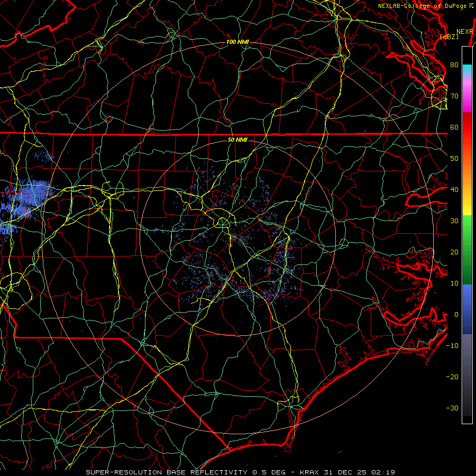Click the 20 value on dBZ scale
Screen dimensions: 476x476
click(454, 252)
